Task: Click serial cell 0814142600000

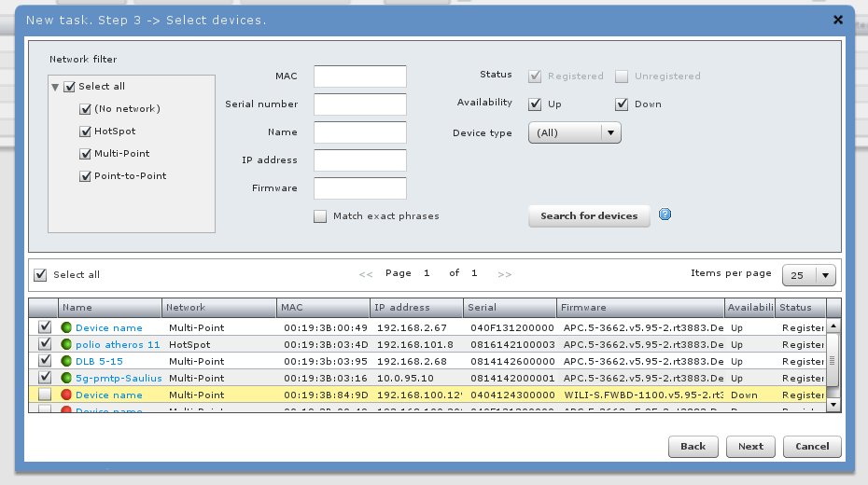Action: pos(512,361)
